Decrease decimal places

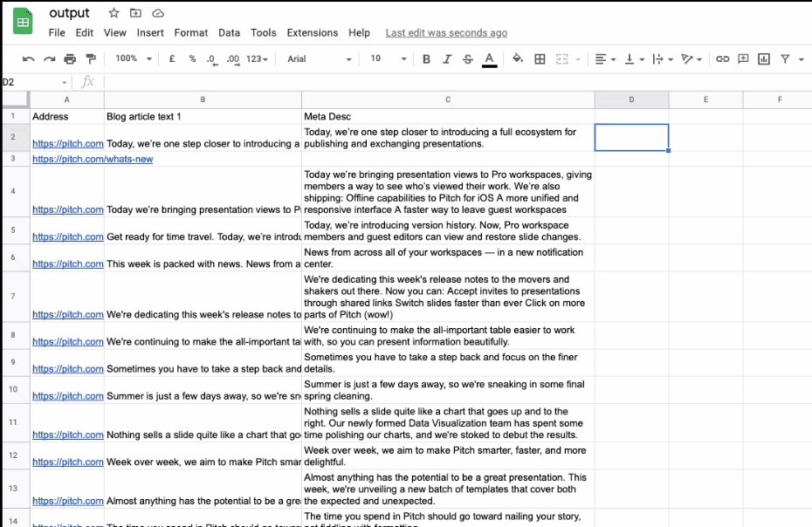point(212,59)
